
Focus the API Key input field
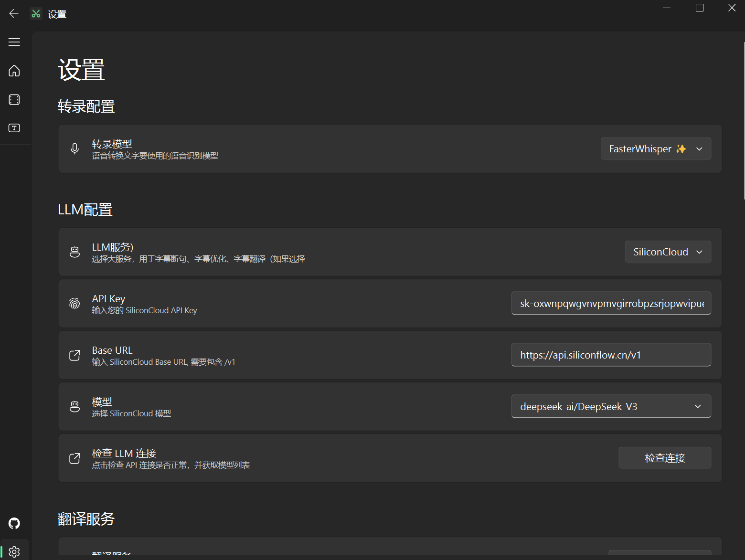click(611, 304)
